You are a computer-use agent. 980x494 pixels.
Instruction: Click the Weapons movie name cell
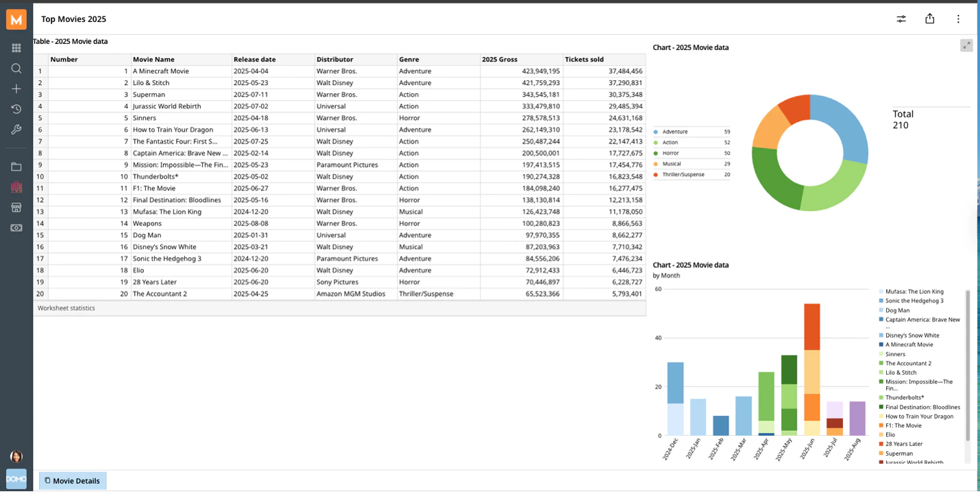(x=181, y=223)
